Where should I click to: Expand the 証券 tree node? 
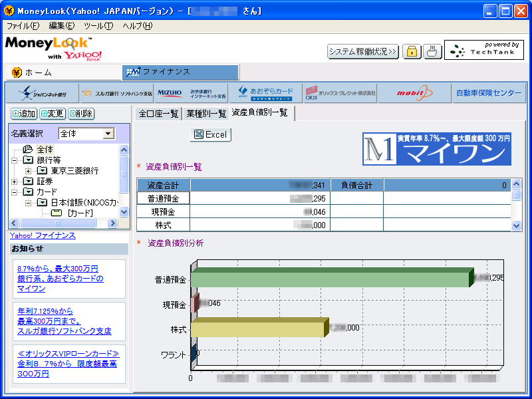(14, 182)
